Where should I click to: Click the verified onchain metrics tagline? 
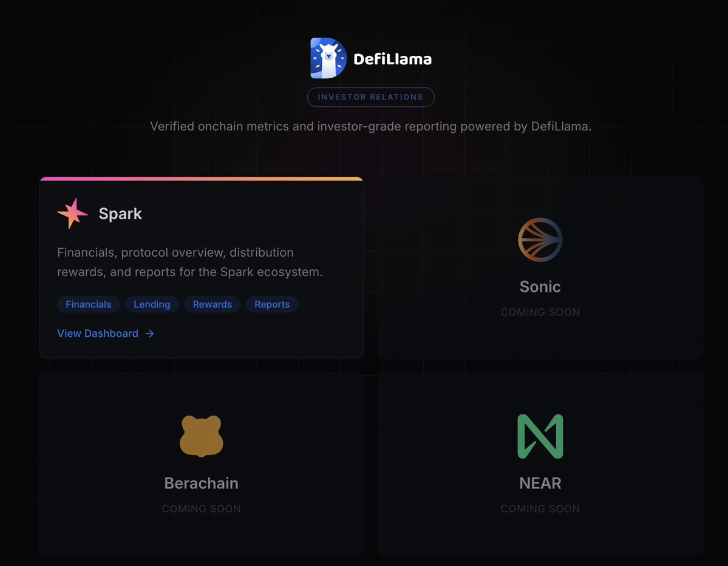click(x=370, y=126)
